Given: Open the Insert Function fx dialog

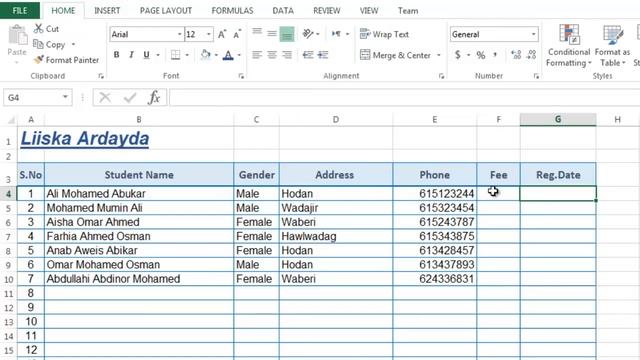Looking at the screenshot, I should [154, 98].
